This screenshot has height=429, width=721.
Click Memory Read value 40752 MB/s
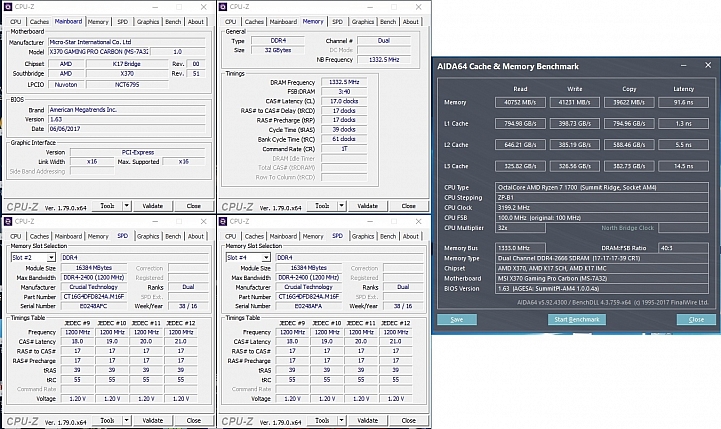coord(520,103)
